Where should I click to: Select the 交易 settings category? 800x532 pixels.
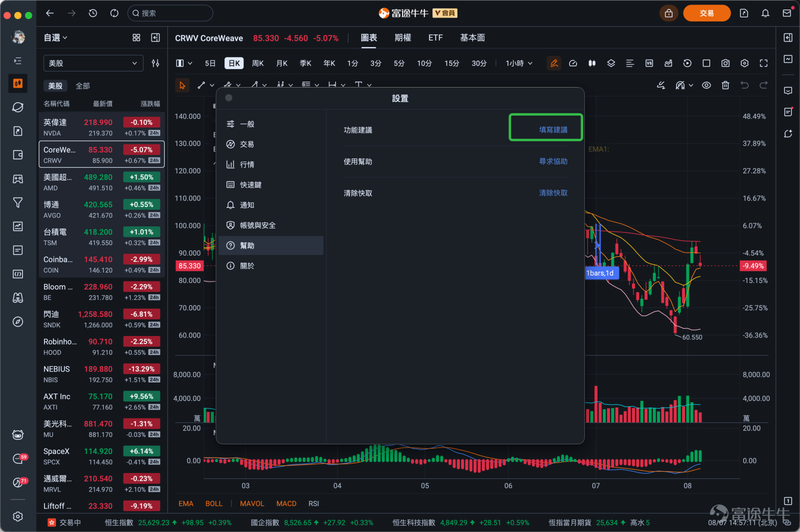(271, 144)
